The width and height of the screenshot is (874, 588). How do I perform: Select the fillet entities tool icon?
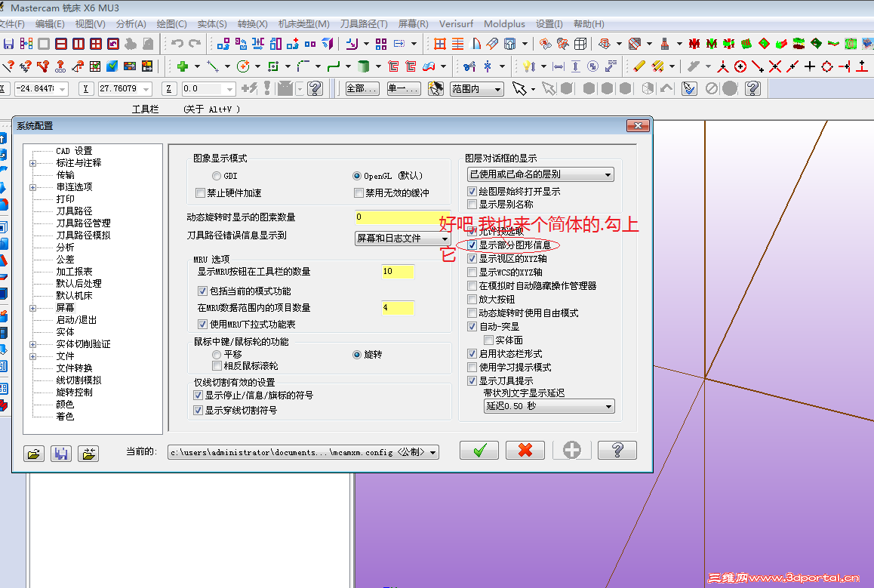(303, 67)
